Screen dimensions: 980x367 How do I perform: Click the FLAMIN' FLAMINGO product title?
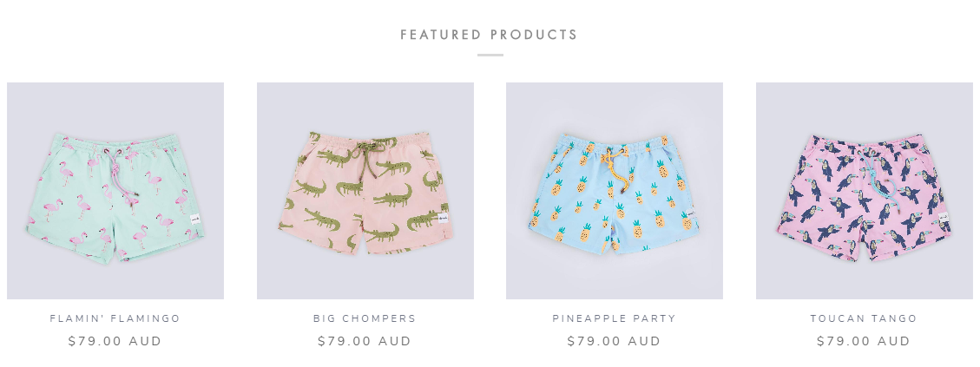tap(115, 318)
